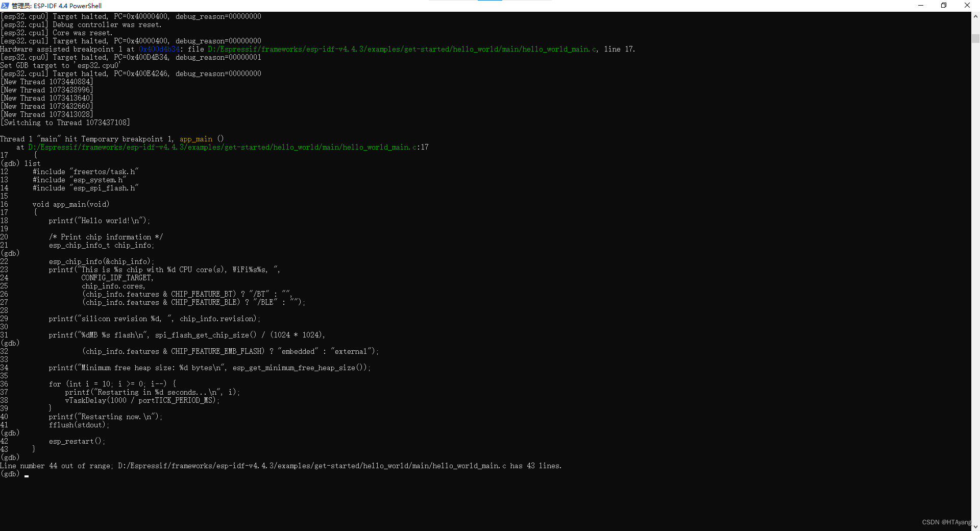Click "Set GDB target to 'esp32.cpu0'" line
The image size is (980, 531).
coord(61,65)
